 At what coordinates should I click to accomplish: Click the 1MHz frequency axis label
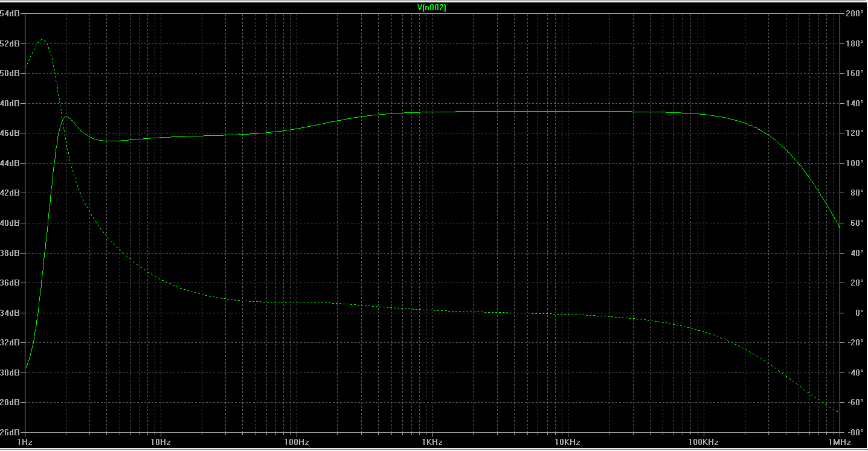(840, 442)
